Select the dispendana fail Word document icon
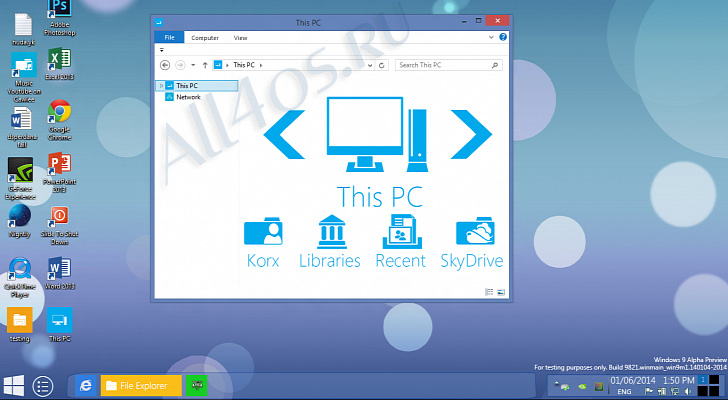This screenshot has height=400, width=728. 21,127
